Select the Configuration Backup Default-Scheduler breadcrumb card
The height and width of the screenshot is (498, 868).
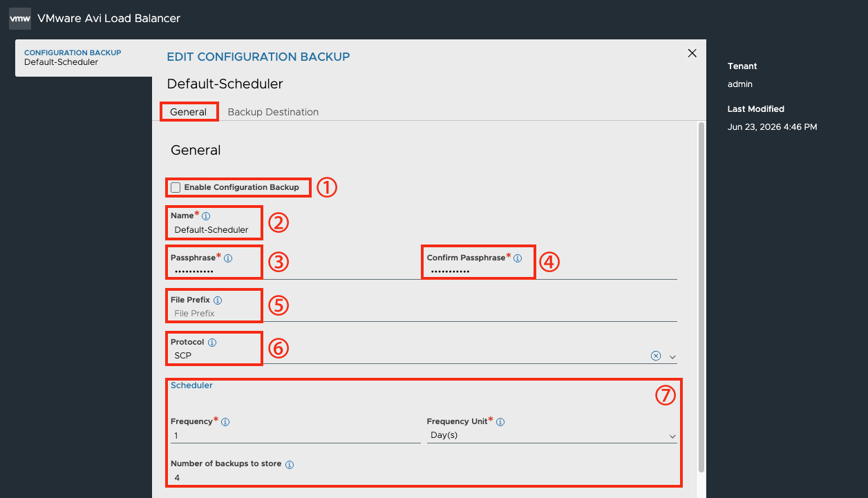pyautogui.click(x=84, y=57)
